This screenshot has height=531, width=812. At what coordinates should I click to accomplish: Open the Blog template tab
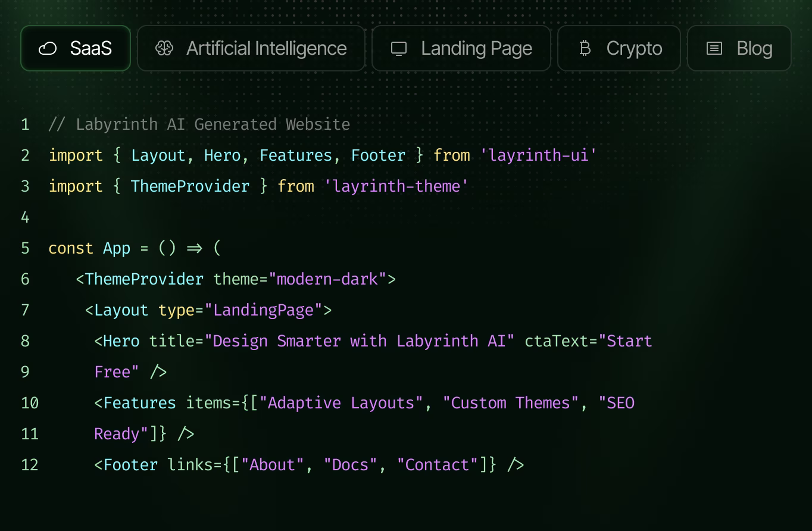739,48
